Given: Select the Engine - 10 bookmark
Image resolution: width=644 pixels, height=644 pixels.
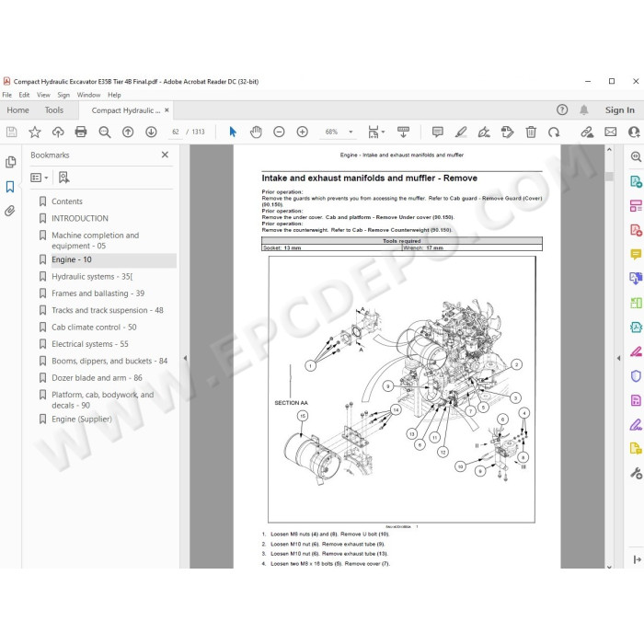Looking at the screenshot, I should click(x=72, y=259).
